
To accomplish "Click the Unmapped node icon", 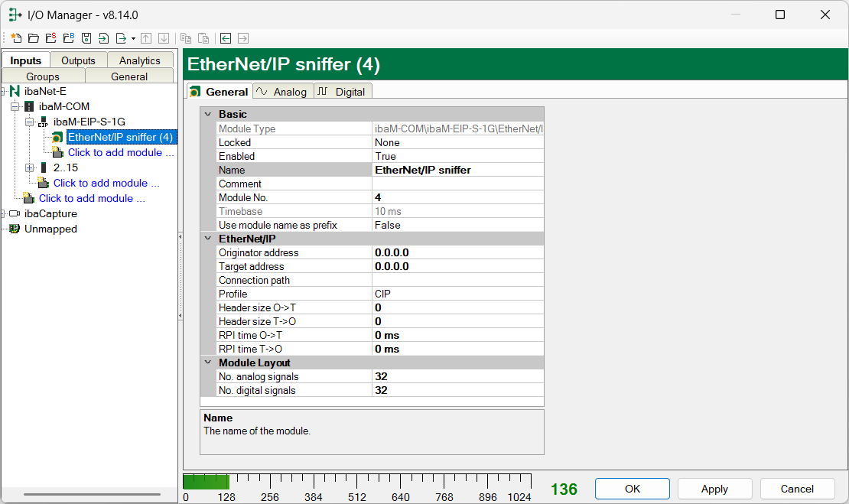I will [15, 229].
